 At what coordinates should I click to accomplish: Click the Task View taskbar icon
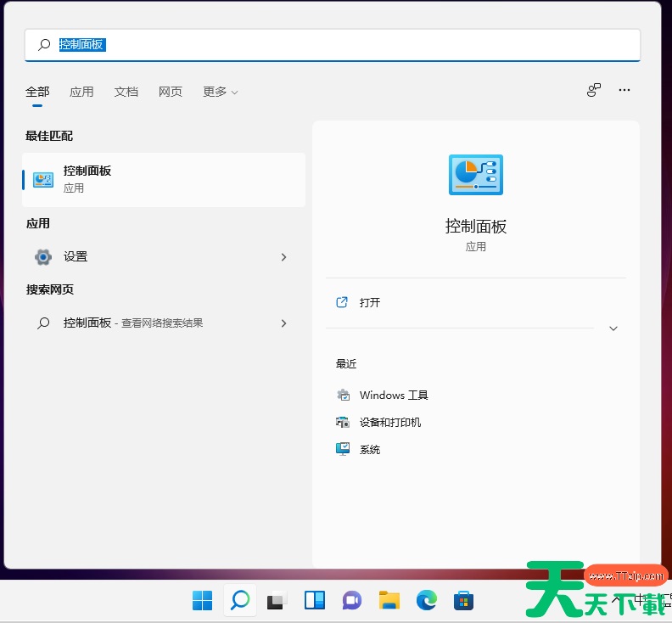[x=277, y=601]
